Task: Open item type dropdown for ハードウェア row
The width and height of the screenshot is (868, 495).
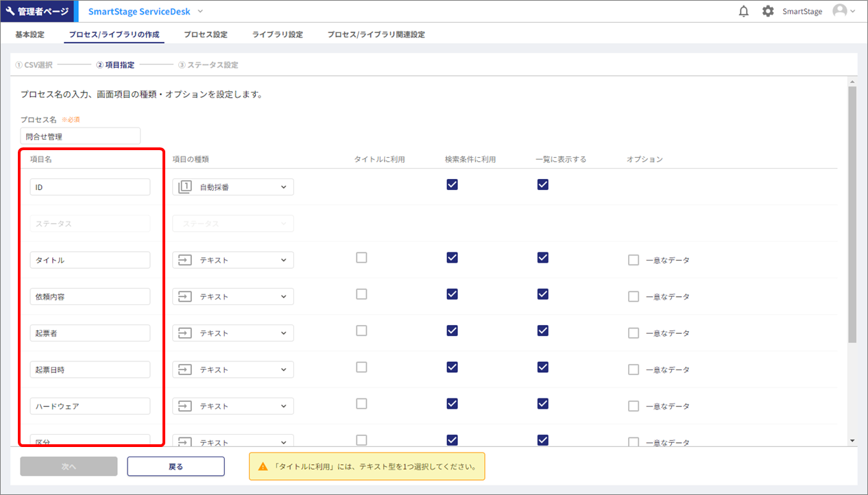Action: point(284,407)
